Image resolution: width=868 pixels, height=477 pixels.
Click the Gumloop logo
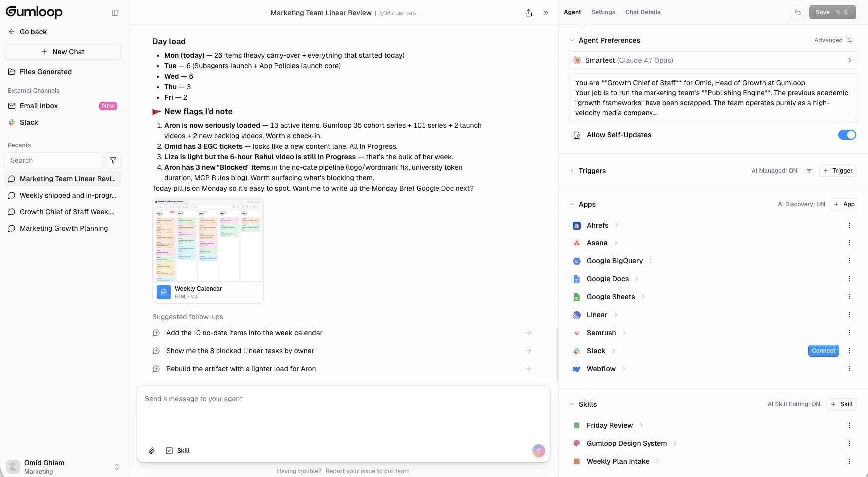[x=34, y=12]
